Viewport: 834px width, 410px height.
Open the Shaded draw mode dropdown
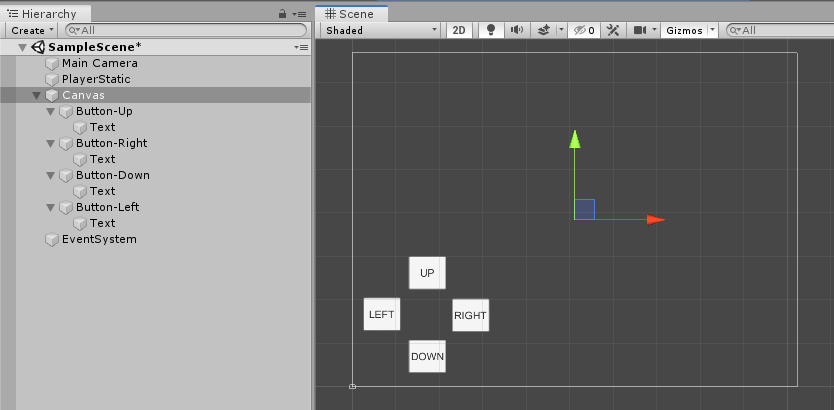click(x=380, y=30)
